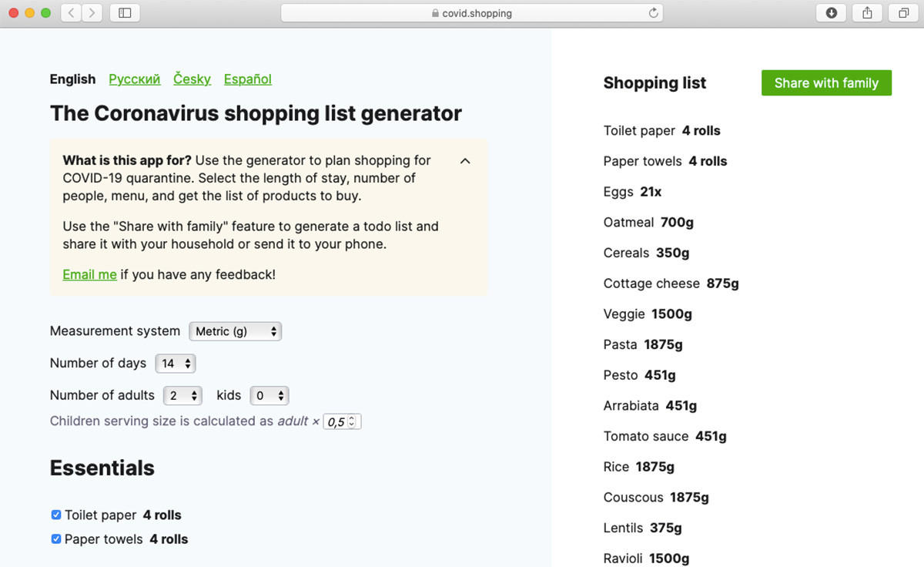Switch language to Español
The width and height of the screenshot is (924, 567).
(x=247, y=79)
